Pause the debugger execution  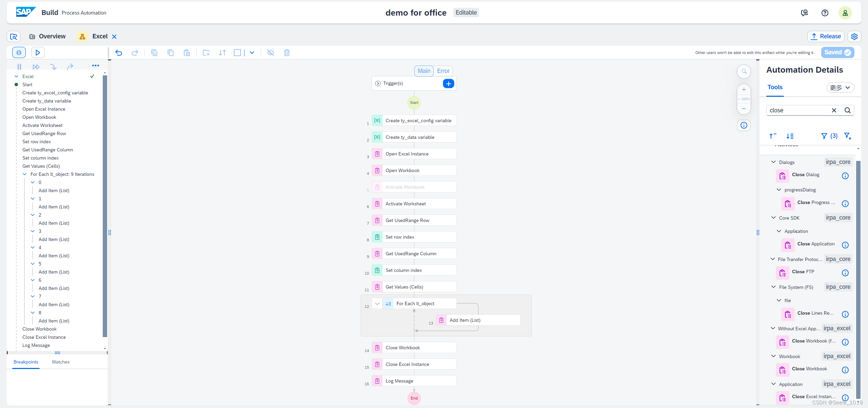(19, 67)
